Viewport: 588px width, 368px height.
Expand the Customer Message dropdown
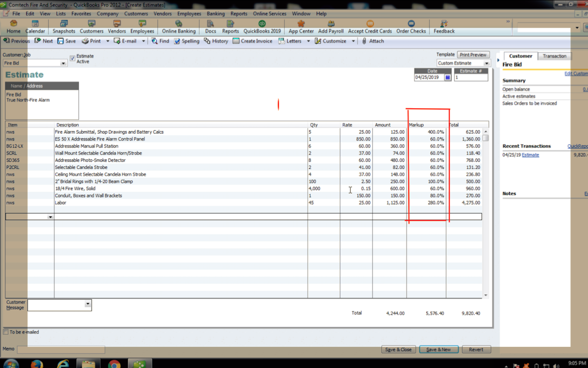tap(87, 305)
